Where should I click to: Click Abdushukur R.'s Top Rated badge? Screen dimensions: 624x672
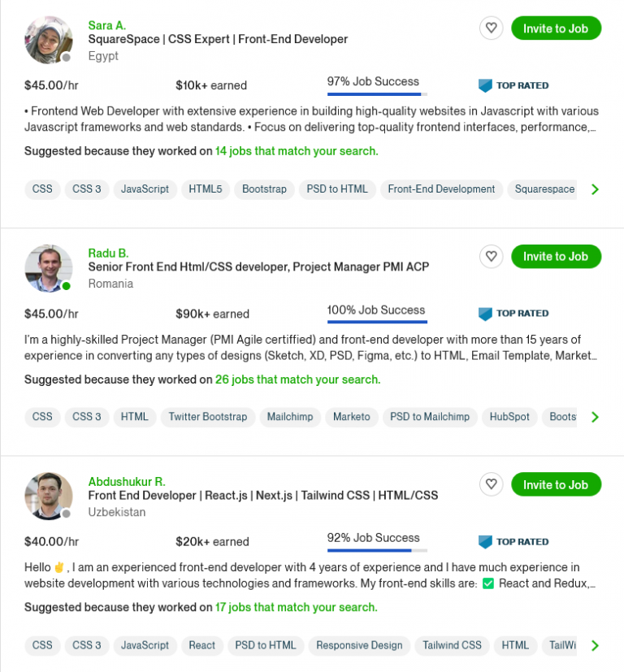[x=513, y=542]
